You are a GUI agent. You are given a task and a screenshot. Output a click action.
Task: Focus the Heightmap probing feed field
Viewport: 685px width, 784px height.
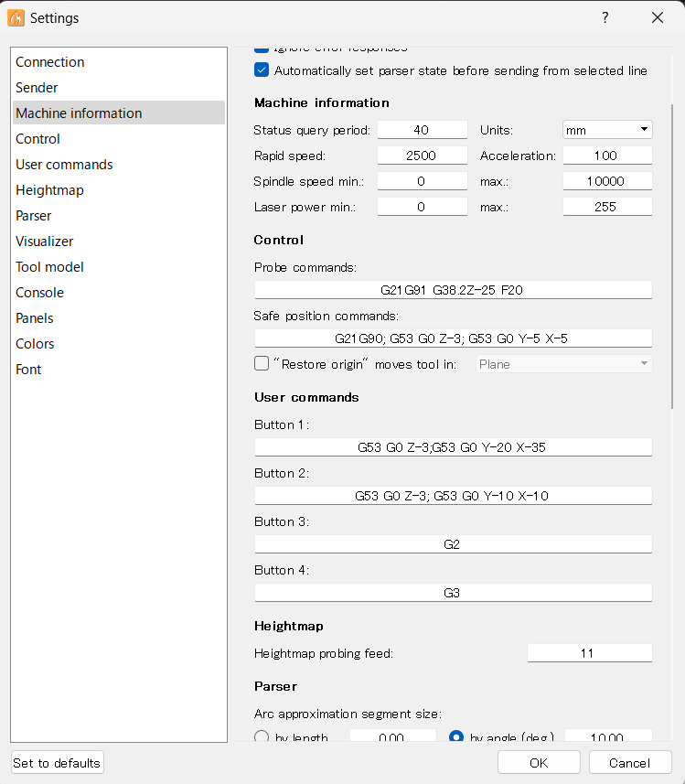[x=589, y=653]
